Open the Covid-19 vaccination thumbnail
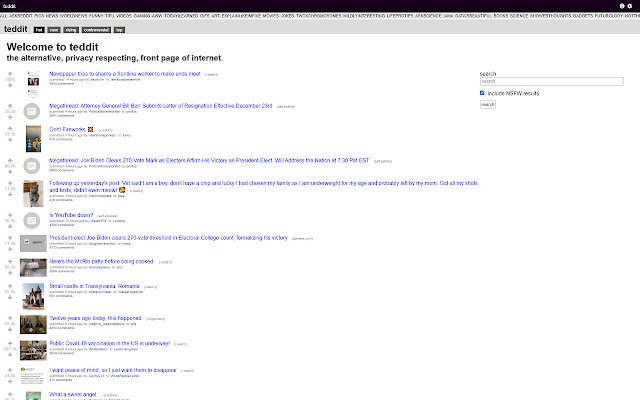The image size is (640, 400). tap(33, 351)
